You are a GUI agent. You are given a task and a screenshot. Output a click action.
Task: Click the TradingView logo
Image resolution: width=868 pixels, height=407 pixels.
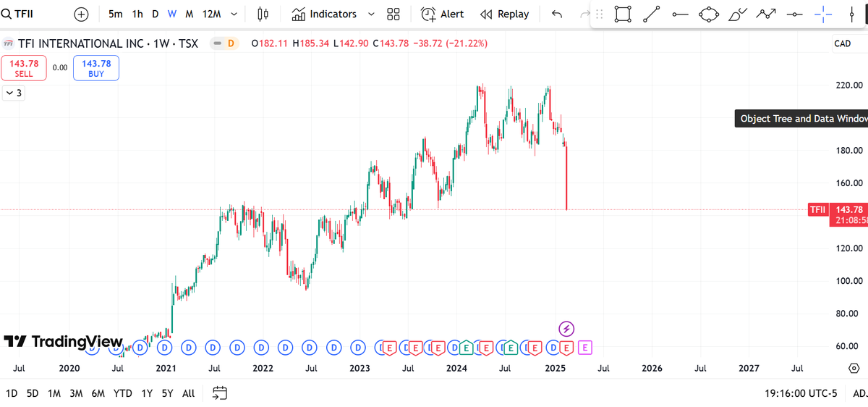(63, 342)
